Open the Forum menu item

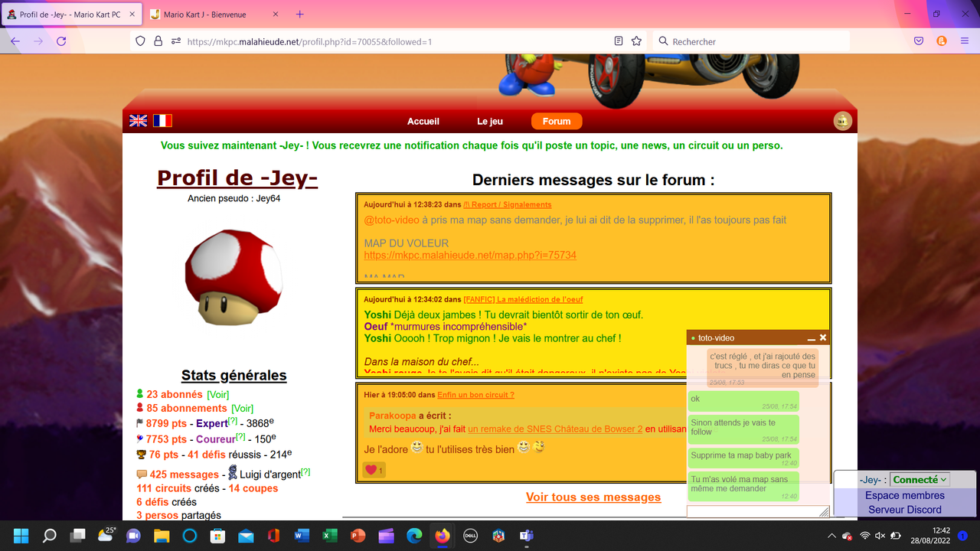(557, 121)
